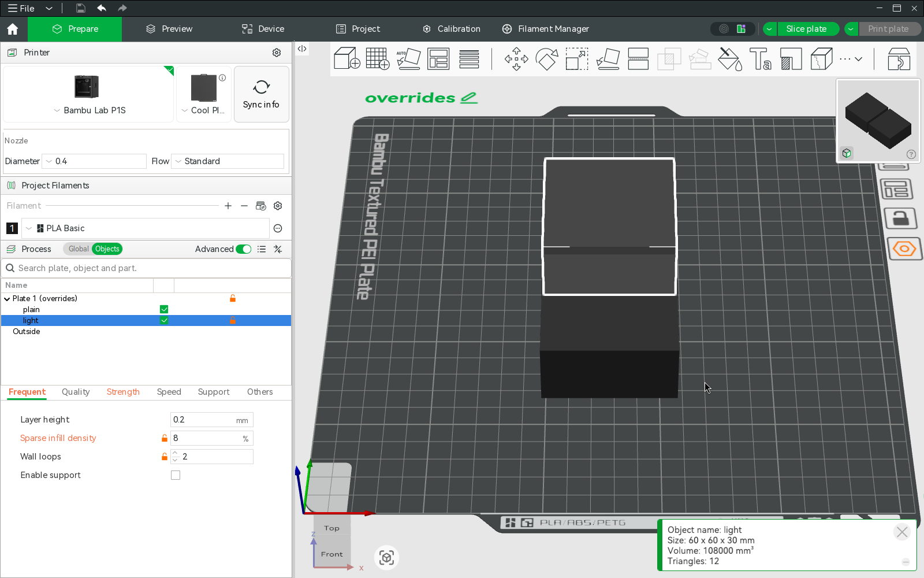Image resolution: width=924 pixels, height=578 pixels.
Task: Switch process scope to Global
Action: 79,249
